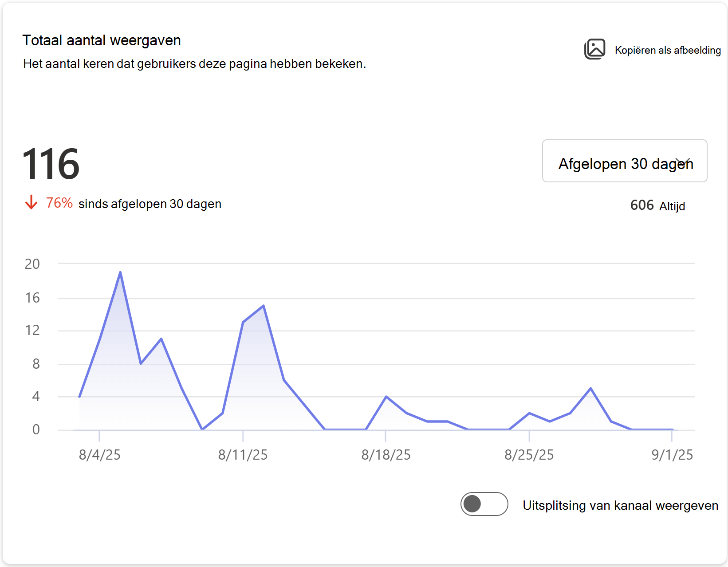Image resolution: width=728 pixels, height=567 pixels.
Task: Click the second large peak after 8/11/25
Action: tap(264, 306)
